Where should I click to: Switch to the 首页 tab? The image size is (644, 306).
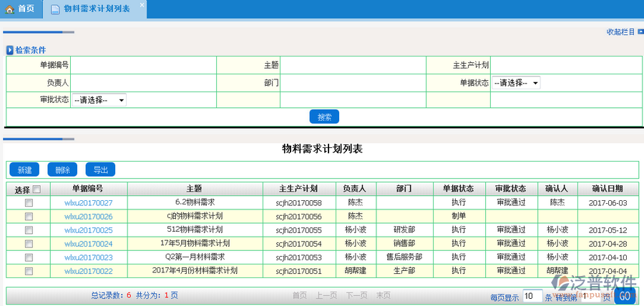coord(20,9)
